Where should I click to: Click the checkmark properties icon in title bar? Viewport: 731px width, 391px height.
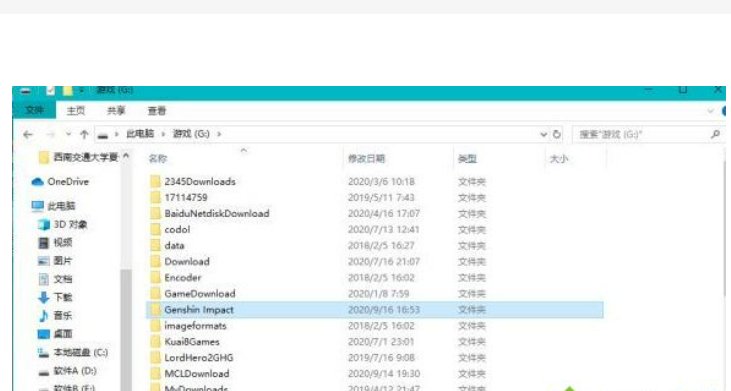click(50, 90)
